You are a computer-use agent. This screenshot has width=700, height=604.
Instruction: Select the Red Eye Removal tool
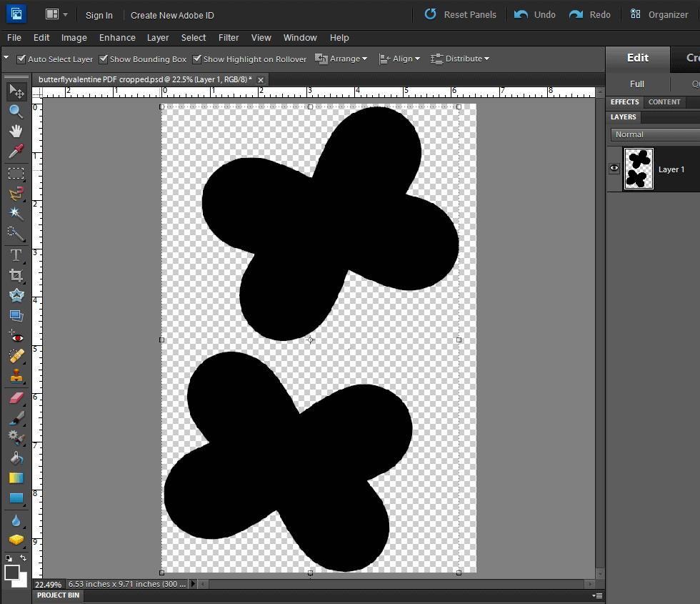click(16, 336)
